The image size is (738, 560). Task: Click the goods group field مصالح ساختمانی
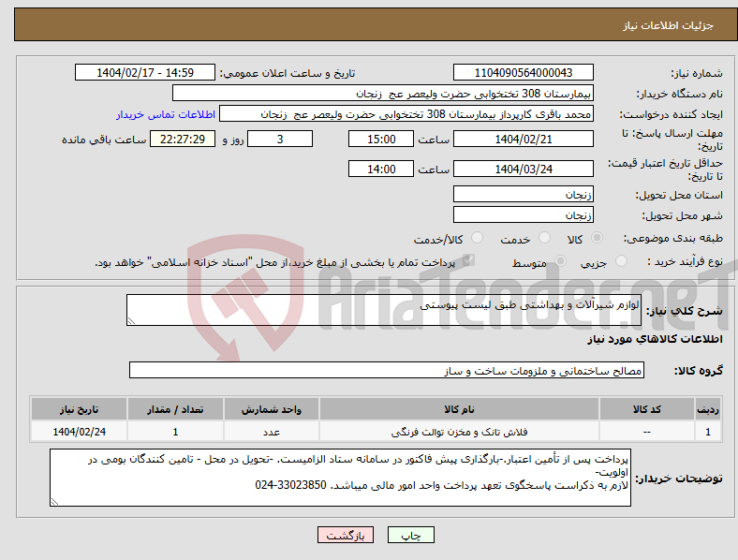click(387, 370)
